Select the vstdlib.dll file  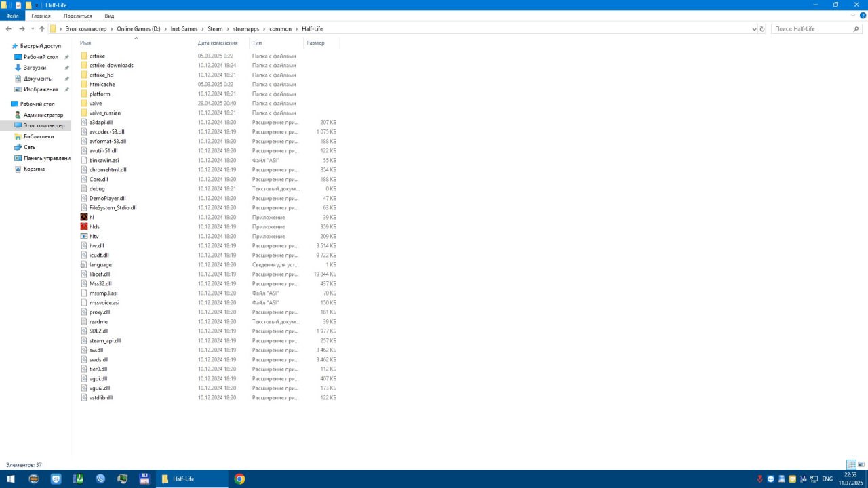click(101, 397)
